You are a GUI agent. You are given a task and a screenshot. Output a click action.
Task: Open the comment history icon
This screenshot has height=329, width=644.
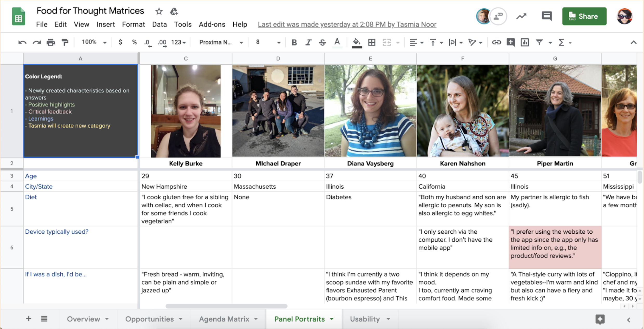tap(547, 16)
